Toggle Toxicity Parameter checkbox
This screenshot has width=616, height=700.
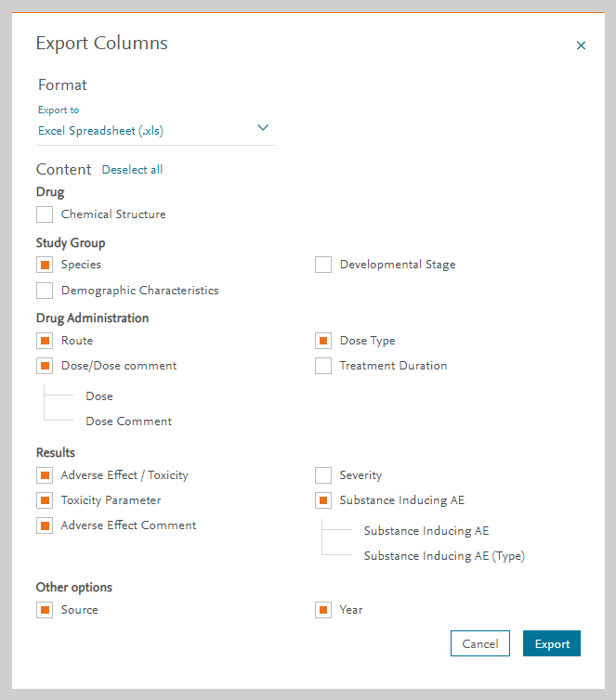[45, 500]
